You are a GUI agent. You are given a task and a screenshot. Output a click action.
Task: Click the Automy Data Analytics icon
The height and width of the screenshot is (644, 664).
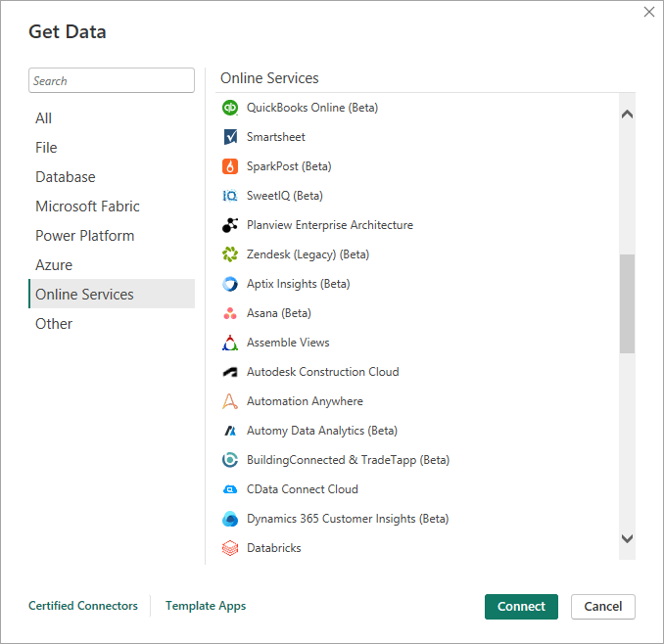coord(230,431)
